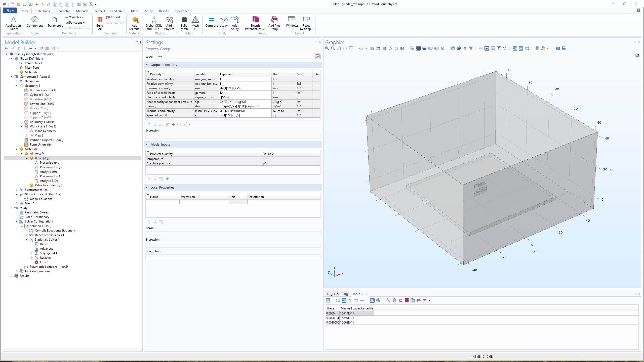Take a Graphics snapshot with camera icon
This screenshot has width=644, height=362.
[557, 48]
